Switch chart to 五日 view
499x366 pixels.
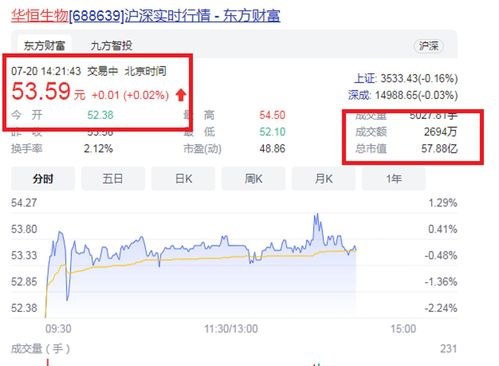point(113,179)
